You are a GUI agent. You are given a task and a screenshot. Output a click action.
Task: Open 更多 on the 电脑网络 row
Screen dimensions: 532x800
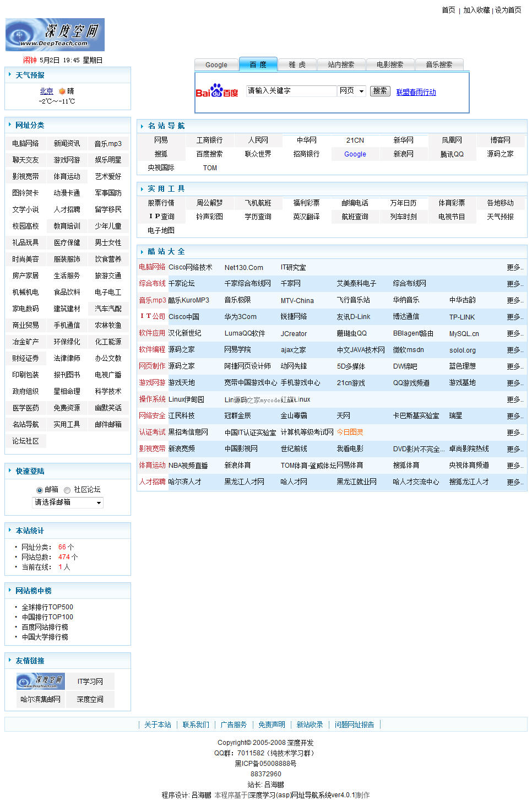(513, 267)
